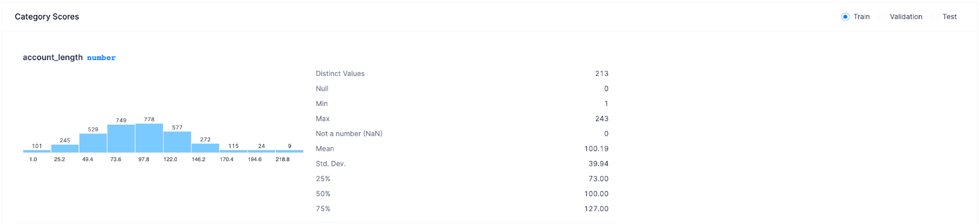This screenshot has height=224, width=980.
Task: Select the Train radio button
Action: 845,17
